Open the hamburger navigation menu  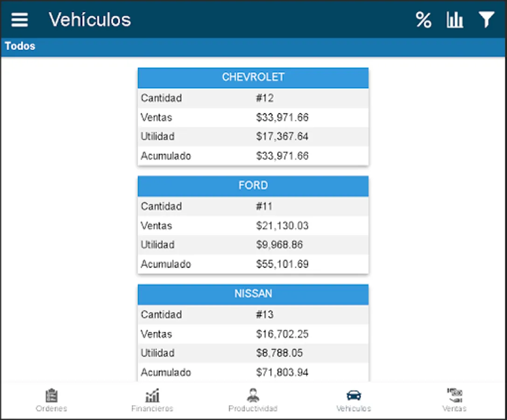point(20,20)
